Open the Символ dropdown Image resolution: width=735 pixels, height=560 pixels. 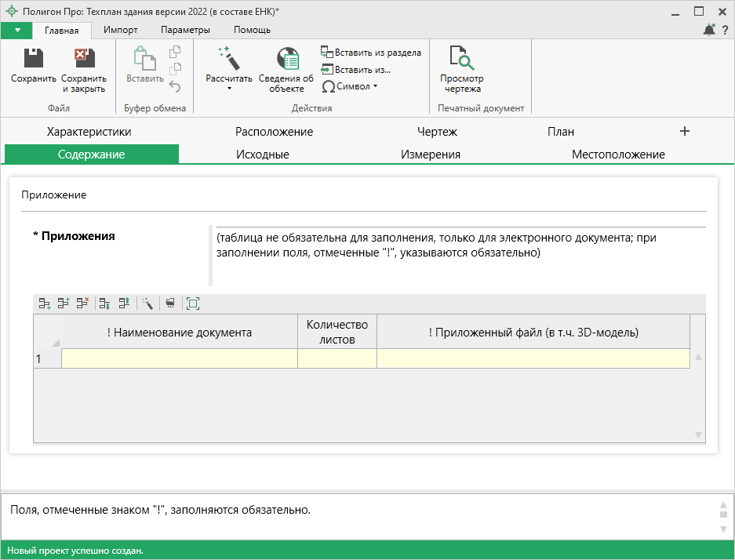pyautogui.click(x=350, y=86)
